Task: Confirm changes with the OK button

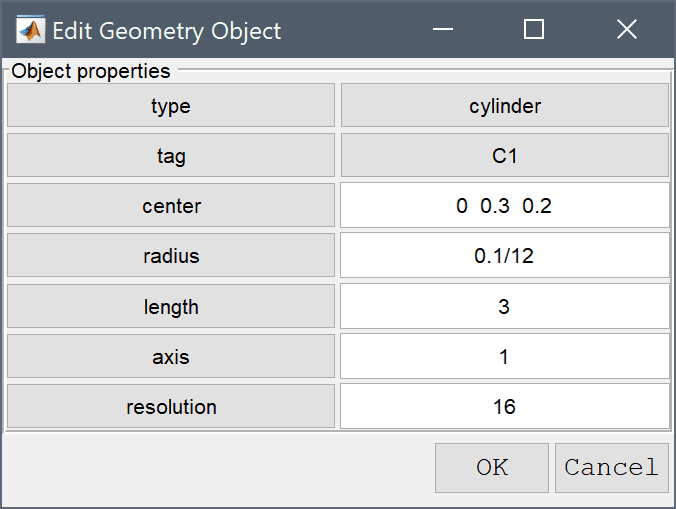Action: 492,468
